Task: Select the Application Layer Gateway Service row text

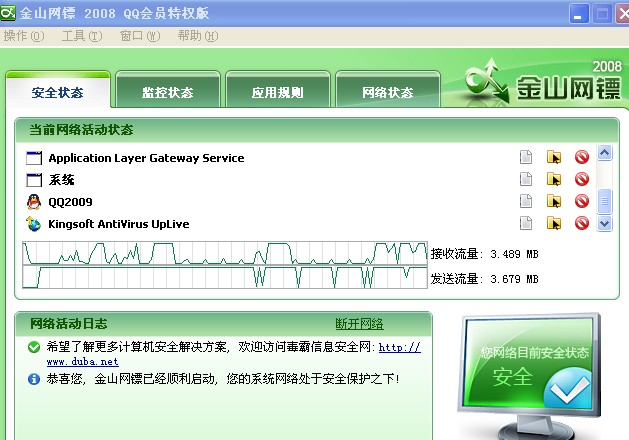Action: point(146,158)
